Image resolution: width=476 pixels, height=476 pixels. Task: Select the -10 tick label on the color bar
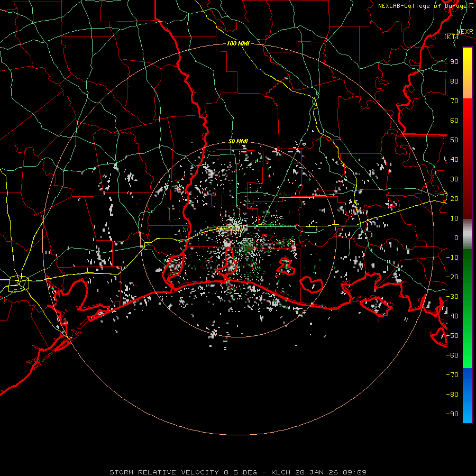point(452,258)
